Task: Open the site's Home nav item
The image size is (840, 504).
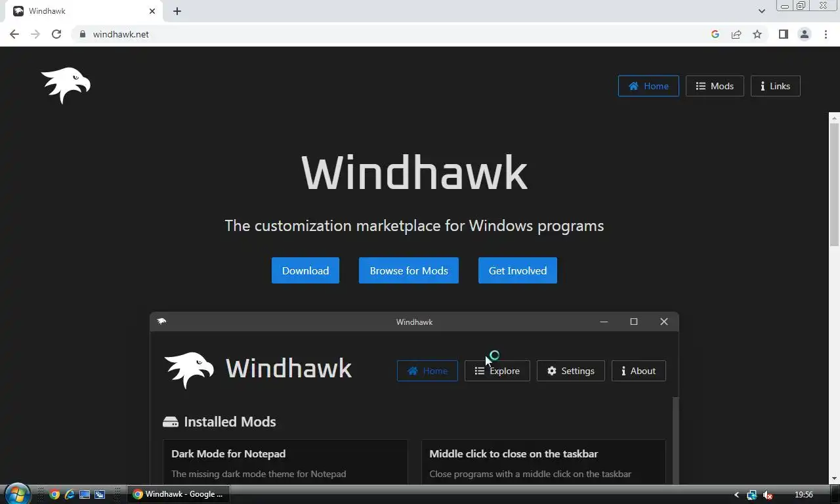Action: pos(648,86)
